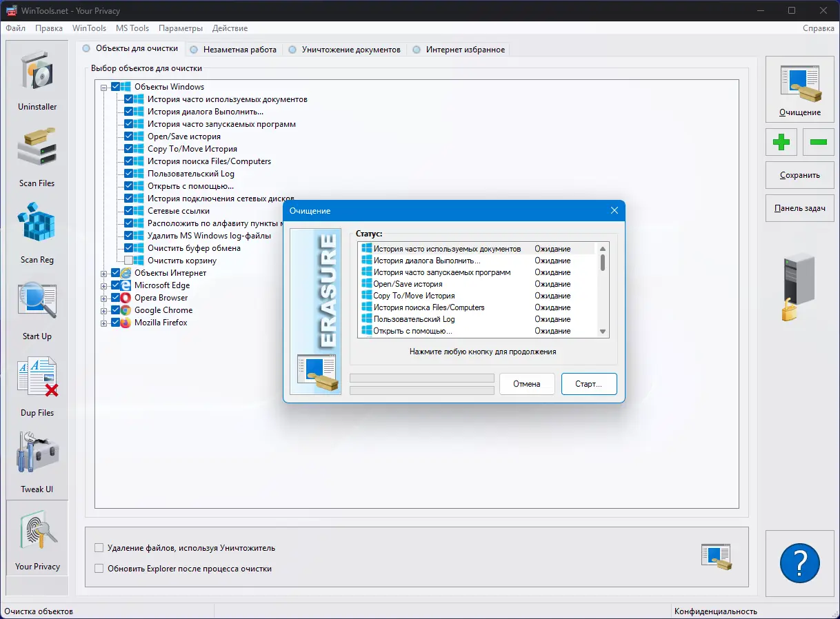Open help with blue question mark
The width and height of the screenshot is (840, 619).
(800, 563)
